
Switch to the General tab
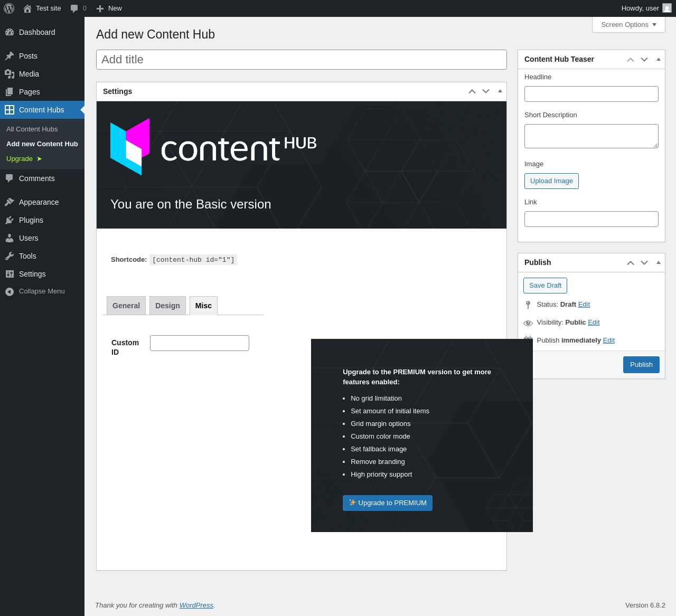pyautogui.click(x=126, y=306)
